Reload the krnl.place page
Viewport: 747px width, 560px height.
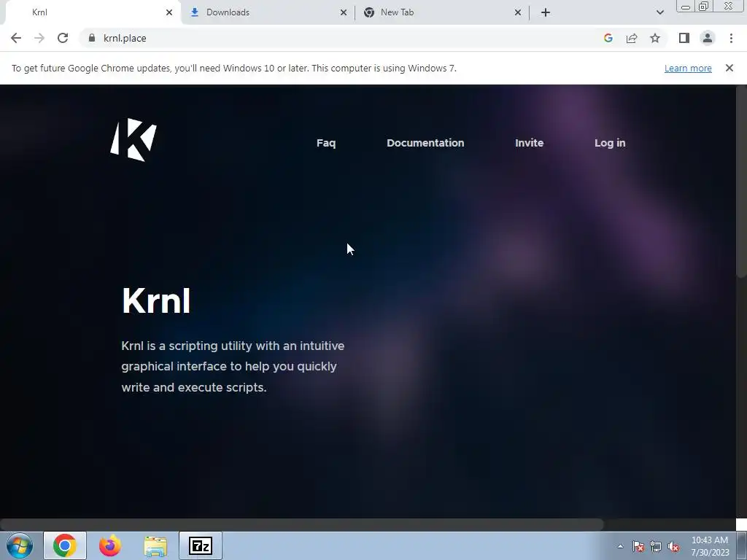coord(63,38)
